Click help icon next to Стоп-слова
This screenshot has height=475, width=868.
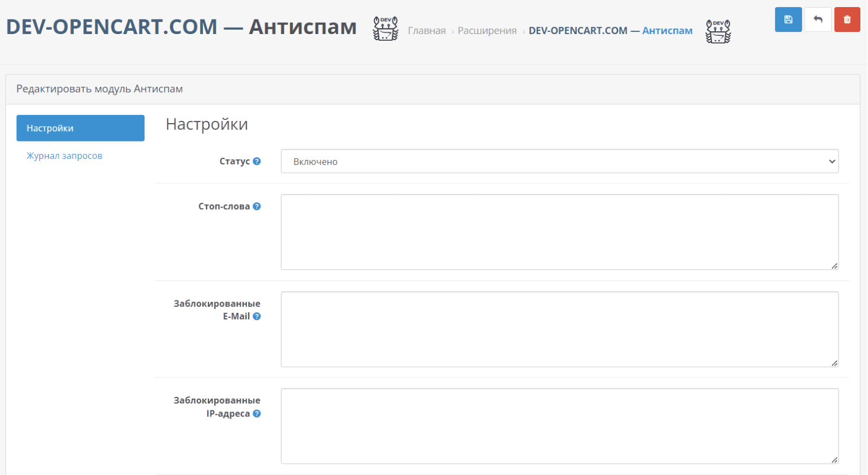tap(257, 206)
